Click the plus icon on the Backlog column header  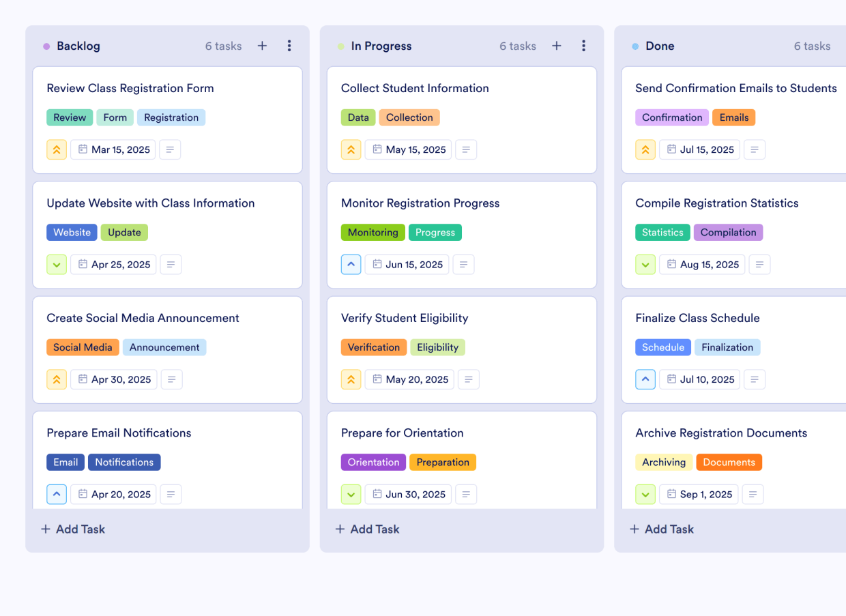262,46
